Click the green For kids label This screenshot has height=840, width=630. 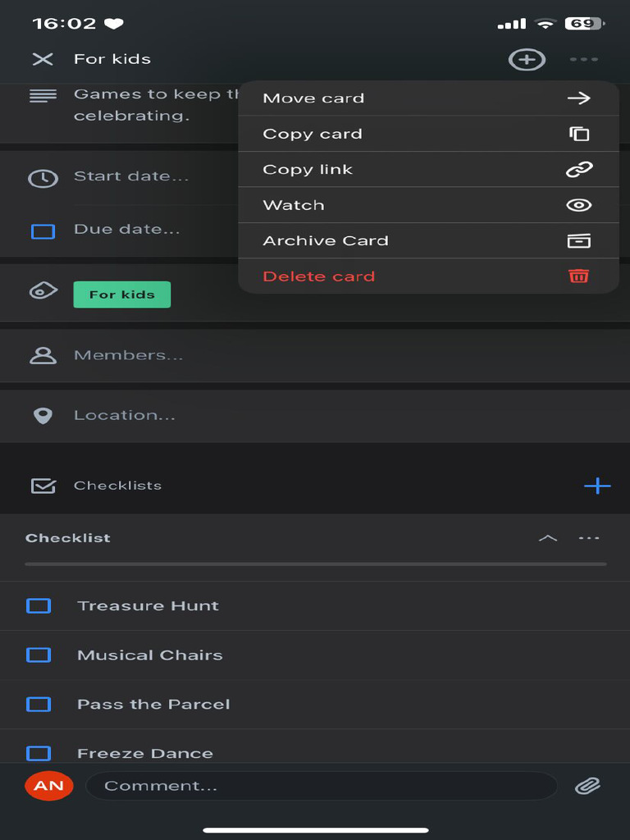(121, 294)
